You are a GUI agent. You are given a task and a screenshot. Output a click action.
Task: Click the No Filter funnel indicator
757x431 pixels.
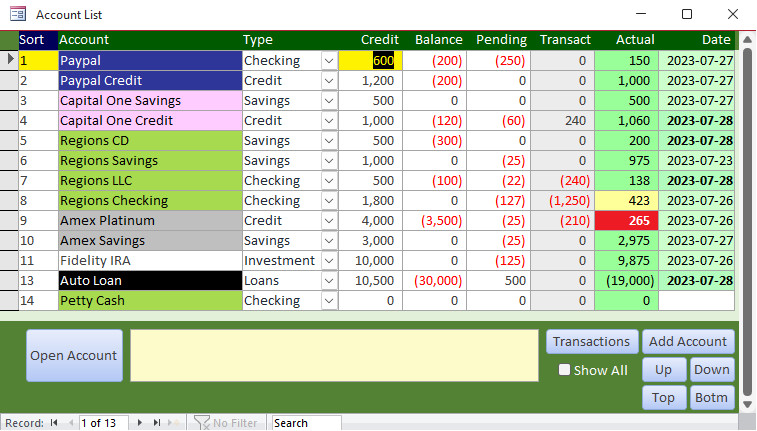[225, 423]
